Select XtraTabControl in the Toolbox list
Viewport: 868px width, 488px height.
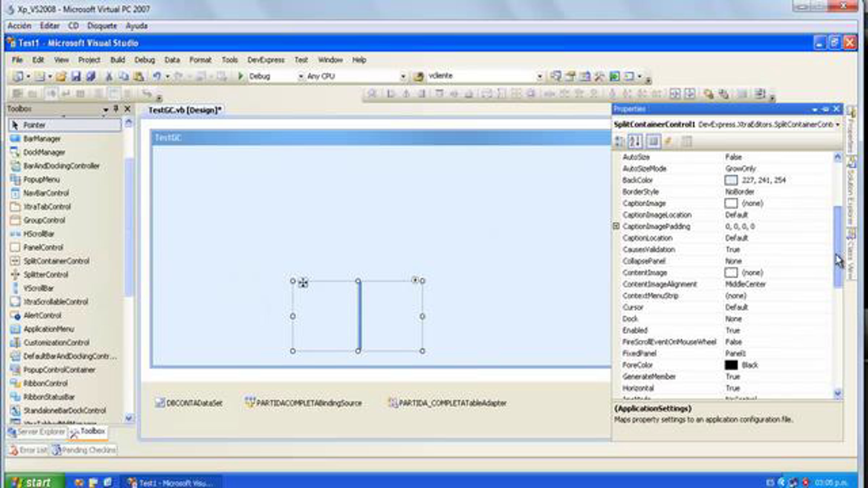point(65,207)
